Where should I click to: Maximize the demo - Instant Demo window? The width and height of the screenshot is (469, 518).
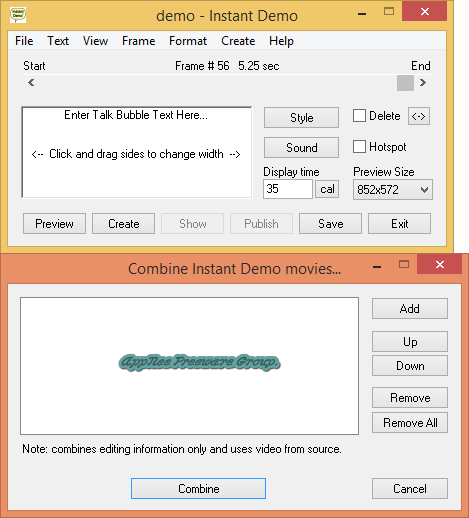pos(389,12)
